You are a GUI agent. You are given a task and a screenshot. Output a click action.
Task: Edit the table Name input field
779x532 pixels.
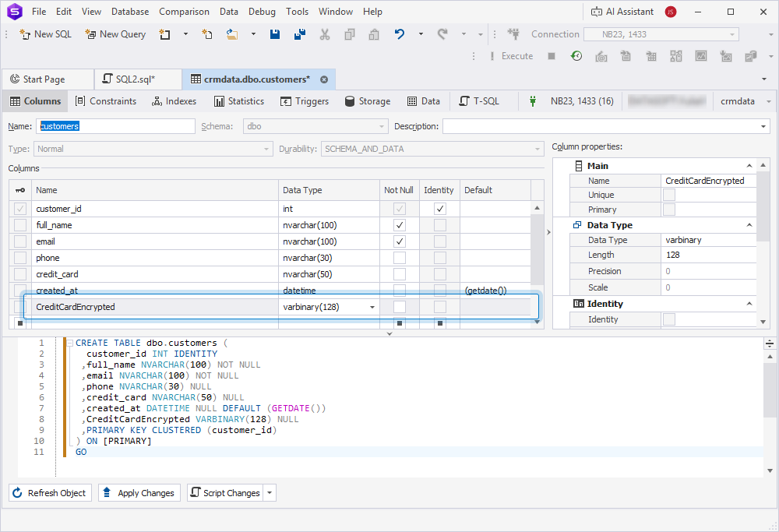(115, 125)
